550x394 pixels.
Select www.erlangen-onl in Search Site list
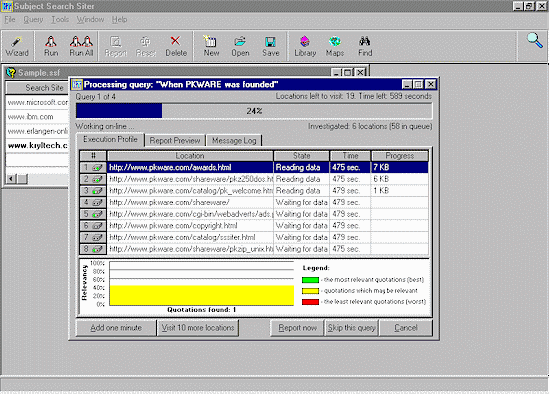(37, 131)
